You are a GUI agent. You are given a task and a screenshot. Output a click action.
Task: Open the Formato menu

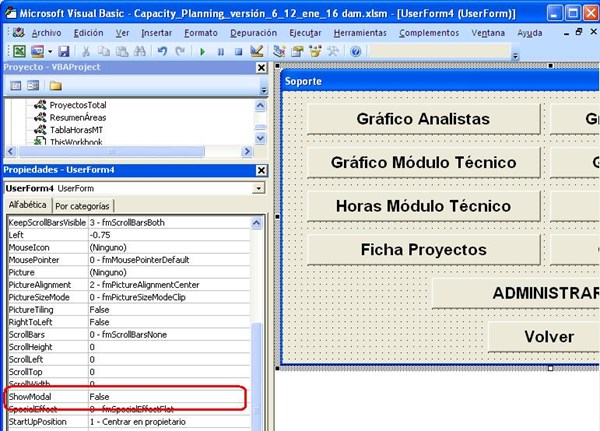[x=201, y=33]
